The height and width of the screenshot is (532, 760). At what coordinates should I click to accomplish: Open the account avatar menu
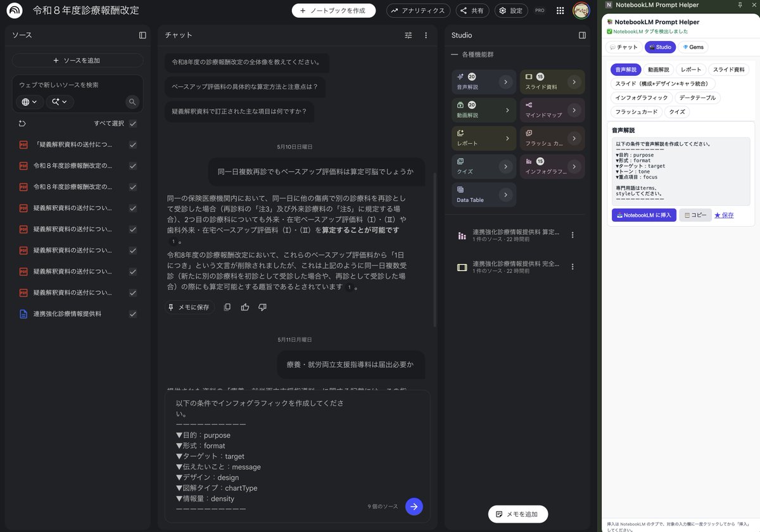click(x=581, y=11)
